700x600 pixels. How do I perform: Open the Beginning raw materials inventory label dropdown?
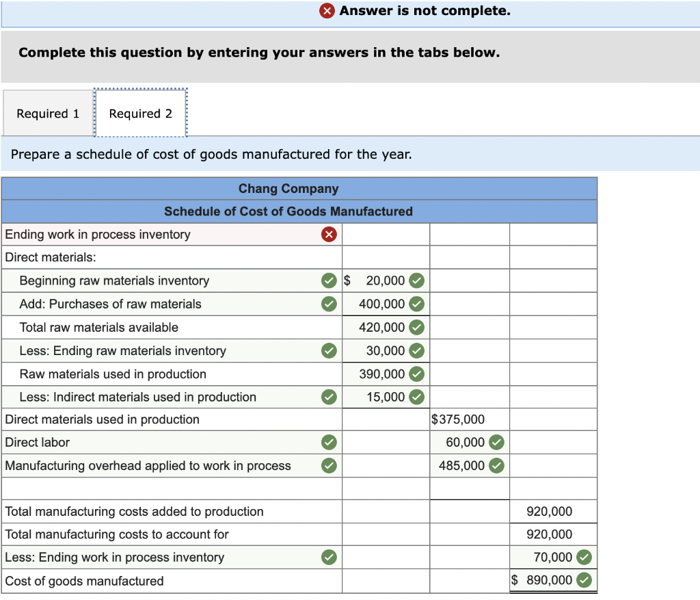(x=172, y=281)
